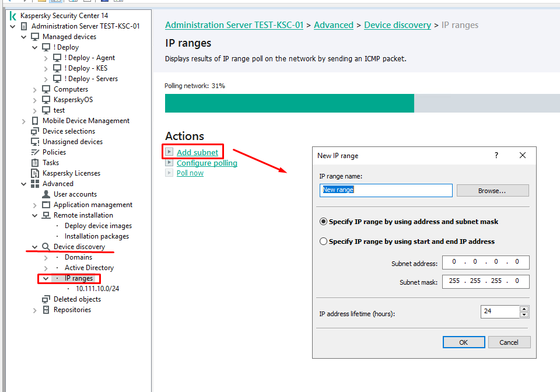This screenshot has width=560, height=392.
Task: Click the Configure polling link
Action: [206, 163]
